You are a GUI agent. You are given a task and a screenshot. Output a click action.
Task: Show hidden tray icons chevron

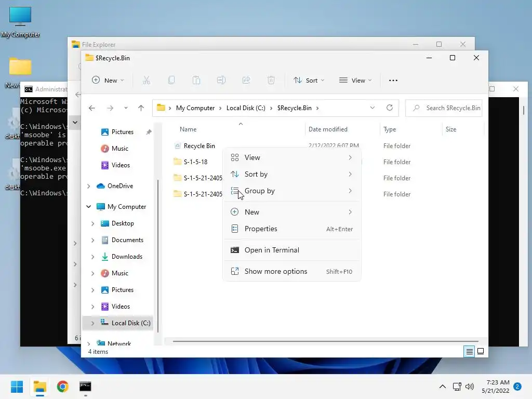point(443,387)
